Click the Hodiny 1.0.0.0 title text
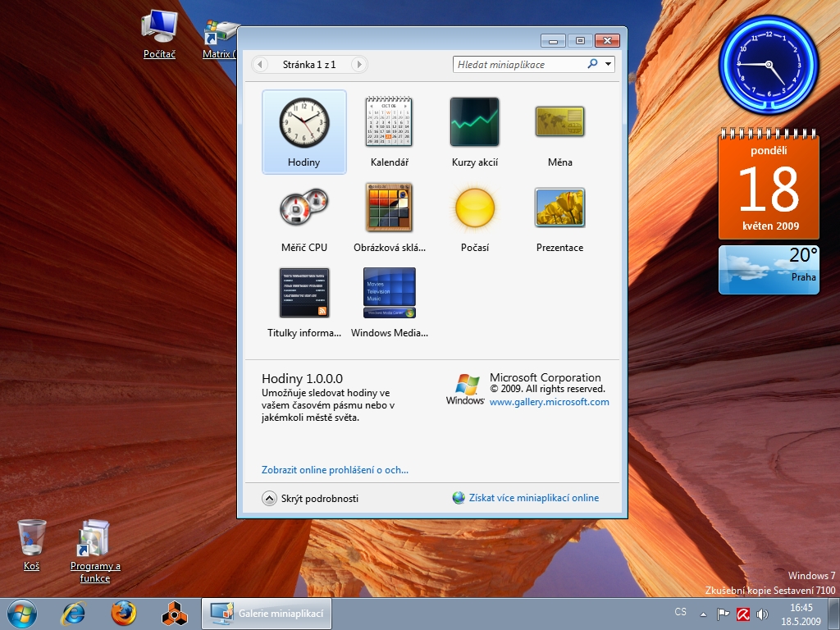Screen dimensions: 840x630 point(302,379)
